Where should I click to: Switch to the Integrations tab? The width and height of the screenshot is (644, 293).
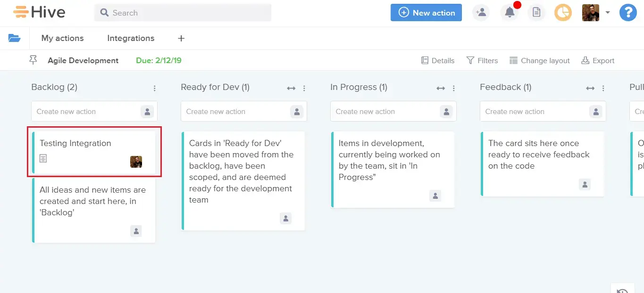tap(131, 38)
